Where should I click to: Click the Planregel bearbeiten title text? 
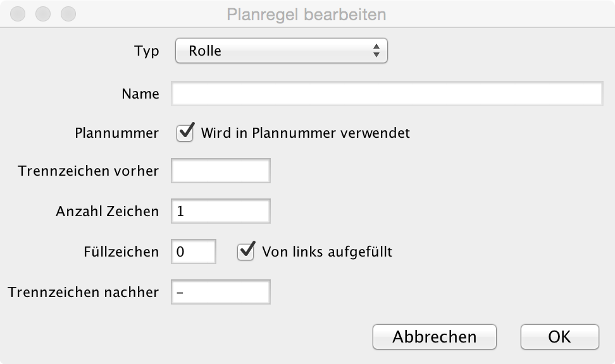pos(306,15)
